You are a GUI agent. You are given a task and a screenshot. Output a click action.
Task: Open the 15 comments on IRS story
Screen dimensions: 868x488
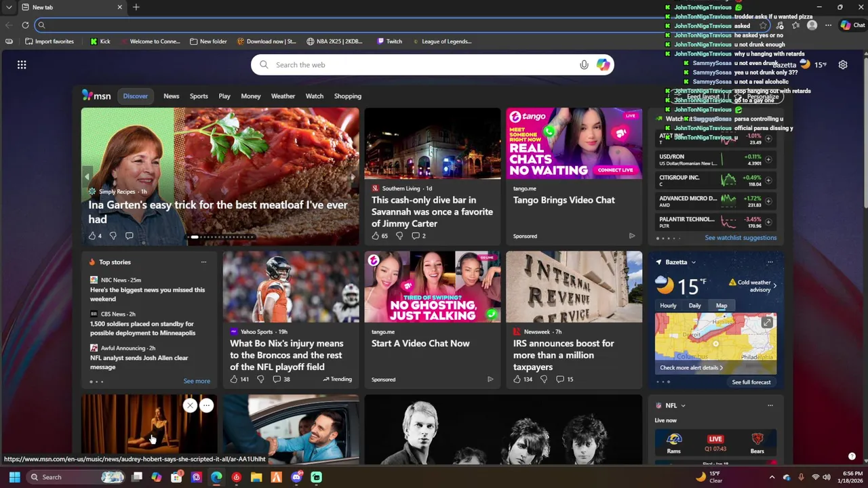point(565,379)
